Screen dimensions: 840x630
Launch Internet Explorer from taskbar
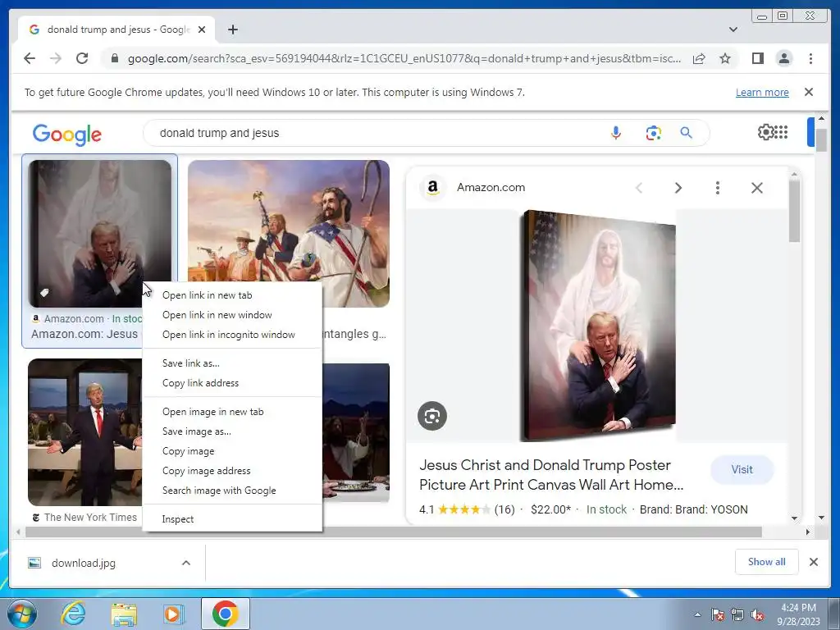coord(73,614)
